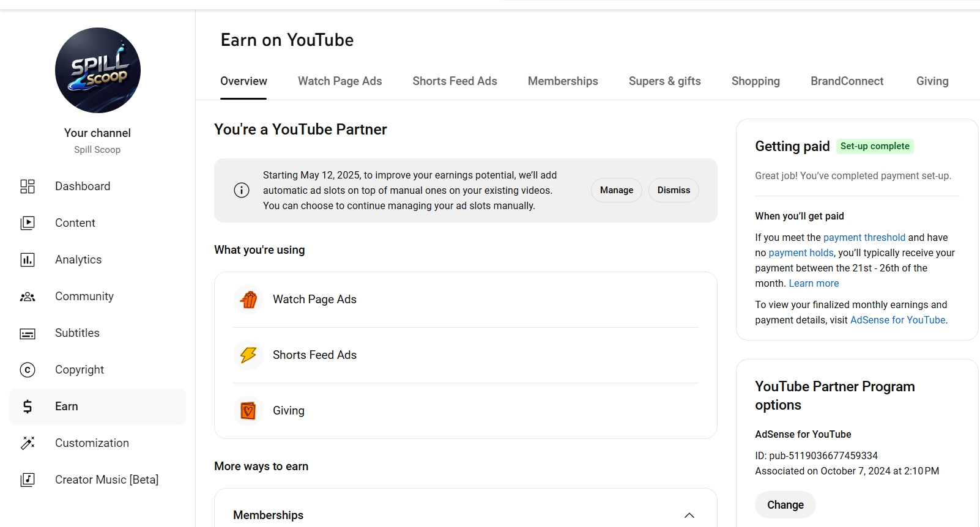Click the Community people icon
This screenshot has width=980, height=527.
pyautogui.click(x=28, y=297)
